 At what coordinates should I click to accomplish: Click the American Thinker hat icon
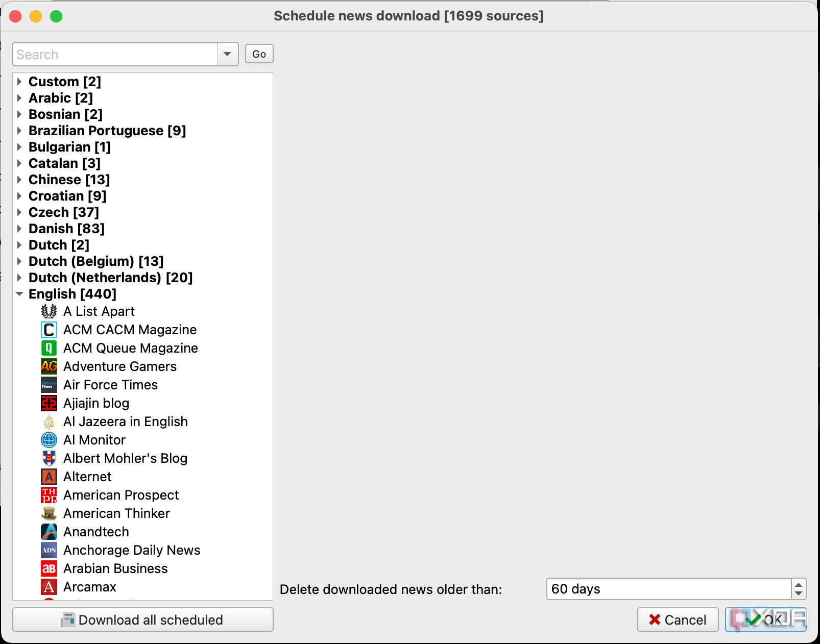click(49, 513)
